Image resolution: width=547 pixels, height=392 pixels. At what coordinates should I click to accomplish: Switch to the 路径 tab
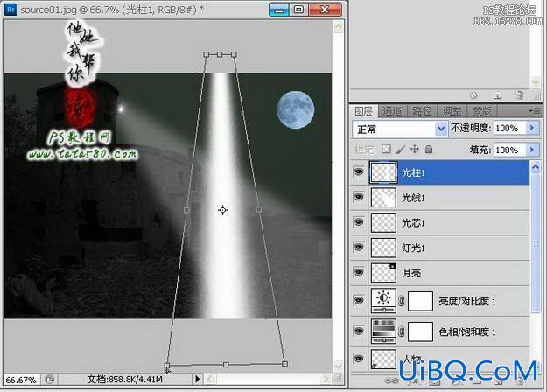(422, 111)
